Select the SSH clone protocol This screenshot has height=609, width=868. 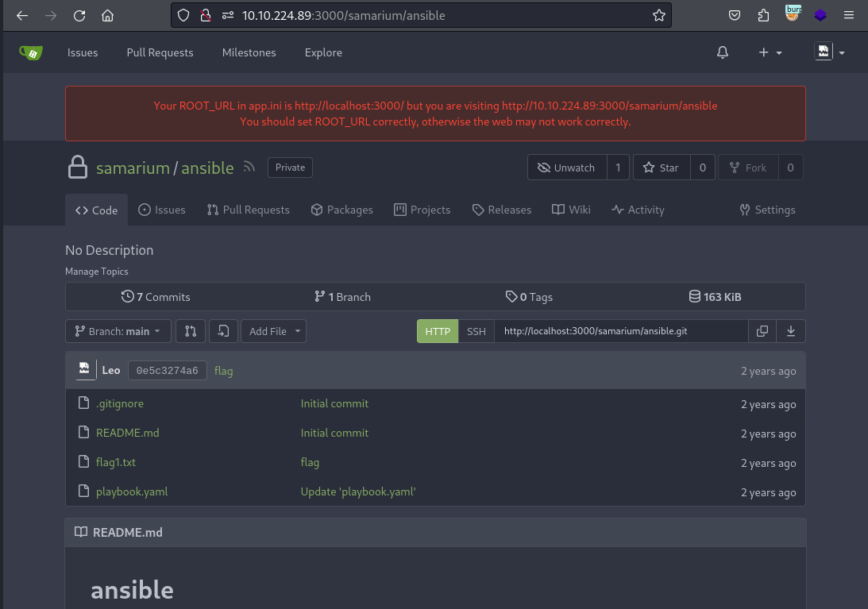tap(476, 331)
